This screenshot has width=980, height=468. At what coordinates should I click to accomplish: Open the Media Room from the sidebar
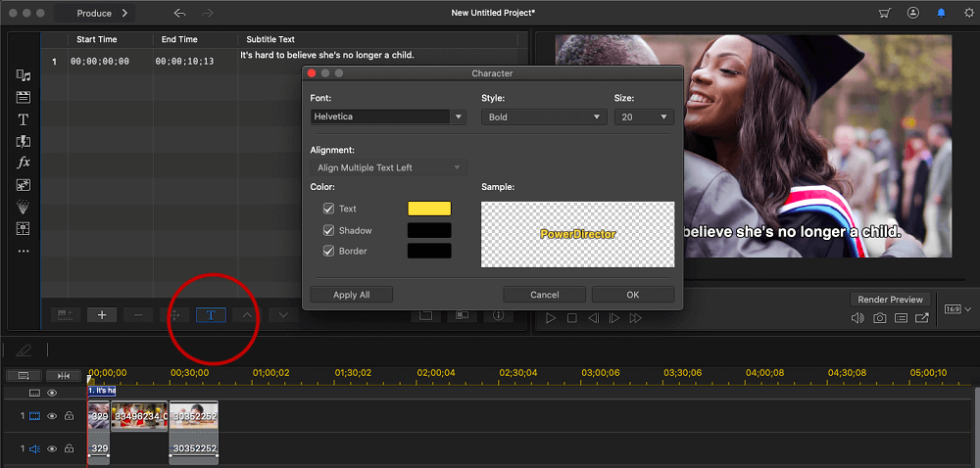[24, 75]
